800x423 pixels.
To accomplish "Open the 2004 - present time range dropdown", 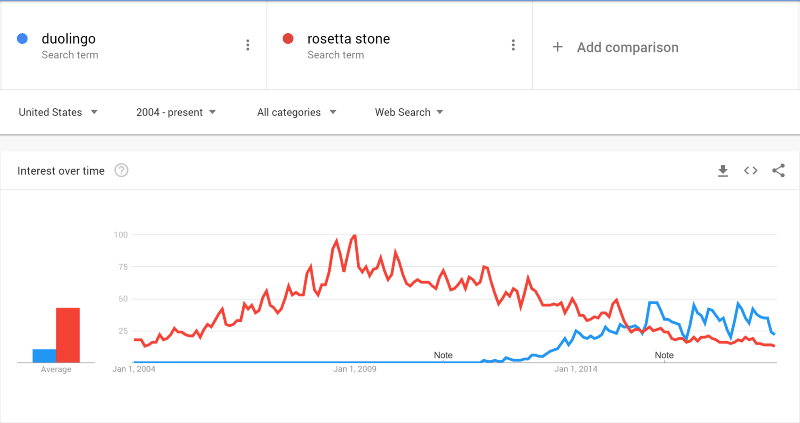I will click(x=176, y=112).
